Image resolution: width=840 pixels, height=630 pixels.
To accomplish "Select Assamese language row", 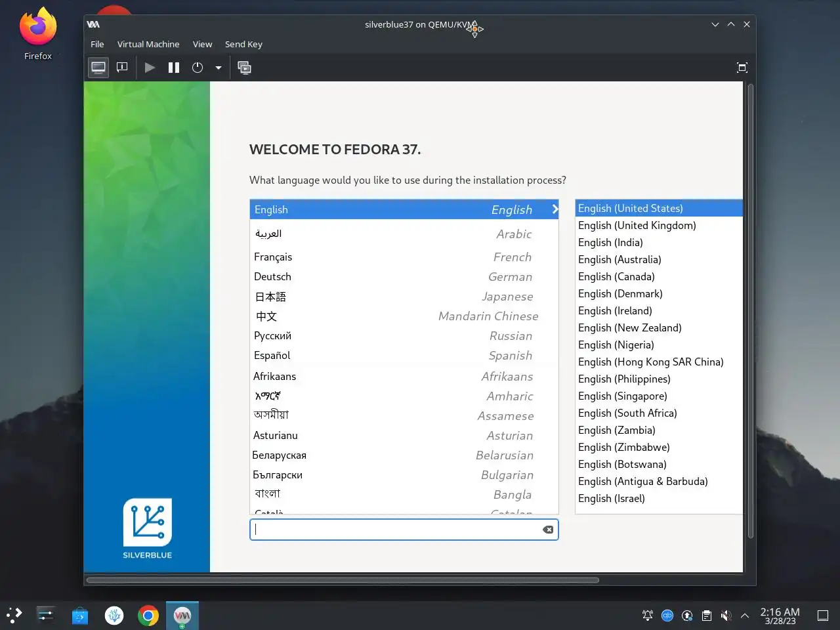I will point(404,415).
